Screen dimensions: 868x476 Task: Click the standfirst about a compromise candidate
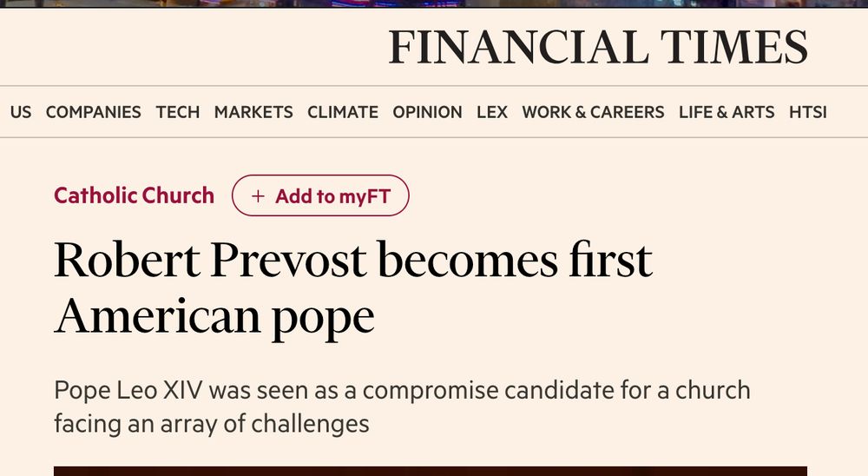pos(402,407)
